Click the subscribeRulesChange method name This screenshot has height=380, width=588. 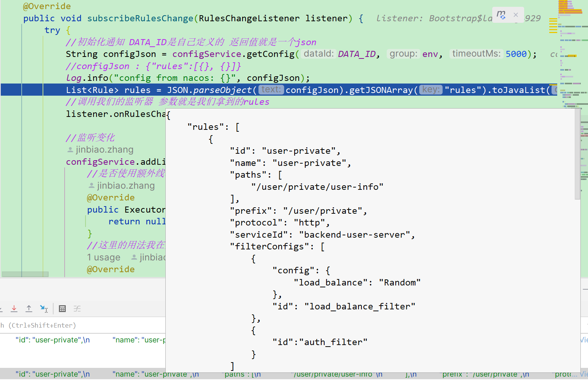click(x=140, y=18)
